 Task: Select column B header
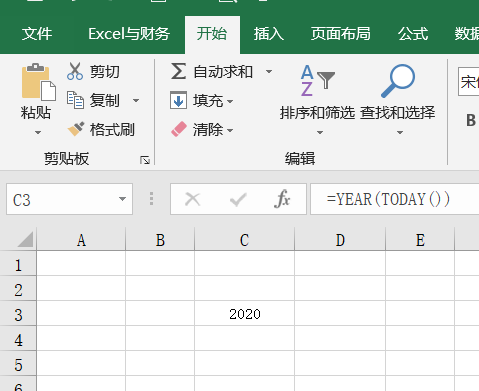pos(160,240)
